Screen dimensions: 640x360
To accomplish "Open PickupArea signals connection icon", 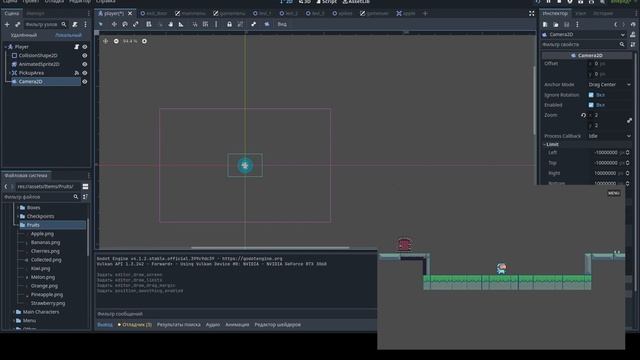I will (76, 73).
